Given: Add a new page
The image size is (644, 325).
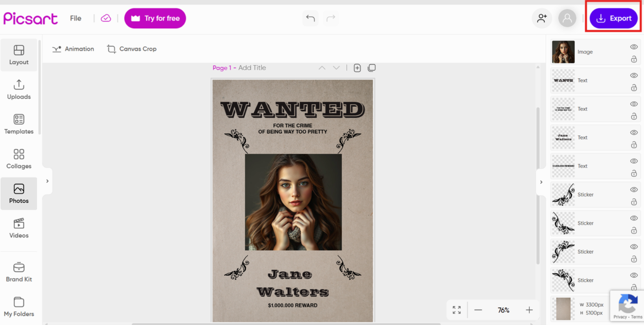Looking at the screenshot, I should point(357,68).
